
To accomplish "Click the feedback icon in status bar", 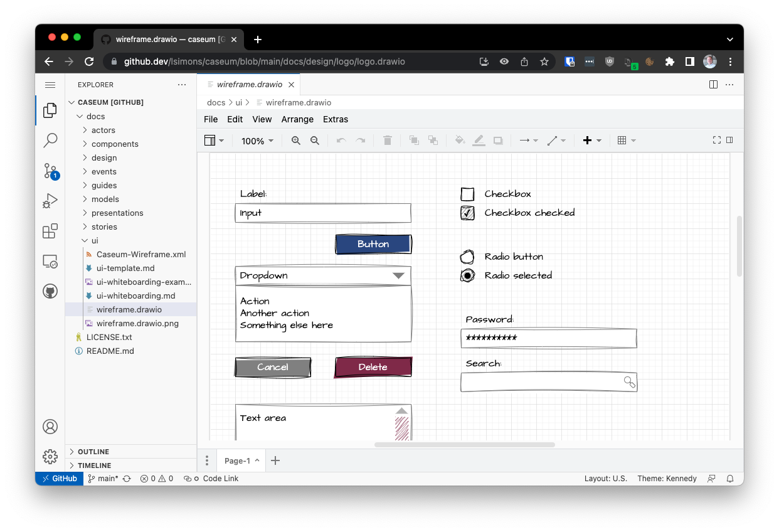I will tap(711, 479).
